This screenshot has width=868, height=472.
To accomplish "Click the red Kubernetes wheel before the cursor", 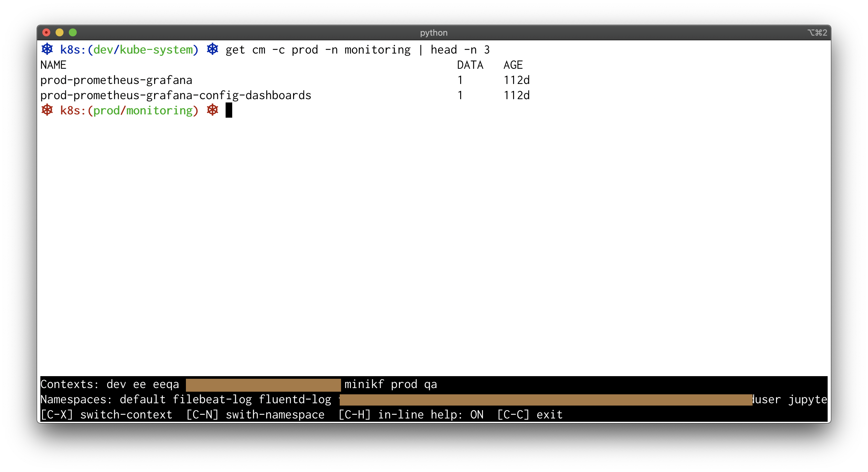I will tap(213, 110).
